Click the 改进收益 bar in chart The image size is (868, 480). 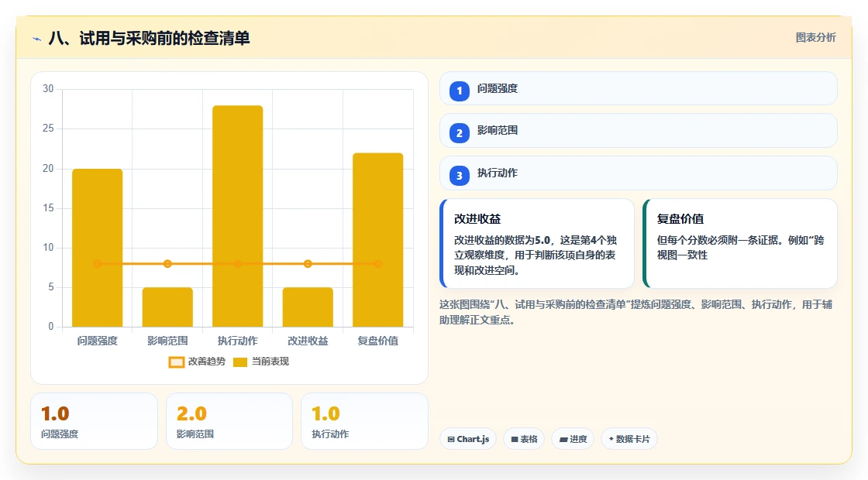(308, 307)
